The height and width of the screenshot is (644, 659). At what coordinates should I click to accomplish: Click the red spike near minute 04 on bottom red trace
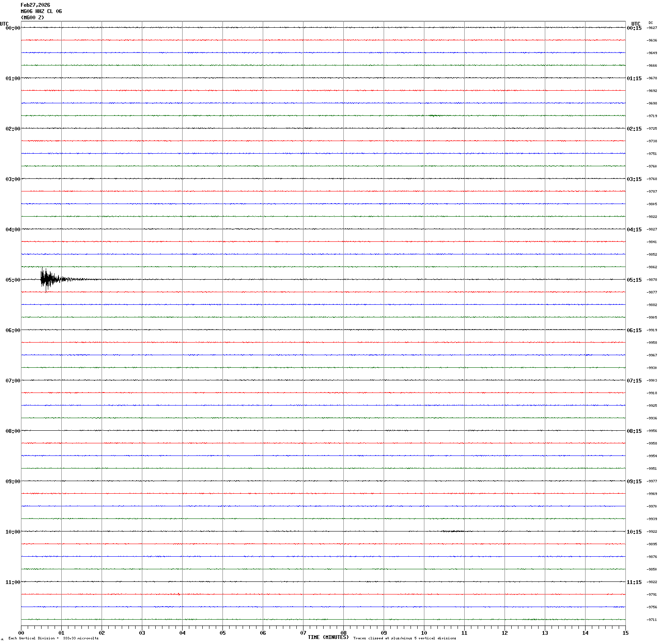coord(179,594)
